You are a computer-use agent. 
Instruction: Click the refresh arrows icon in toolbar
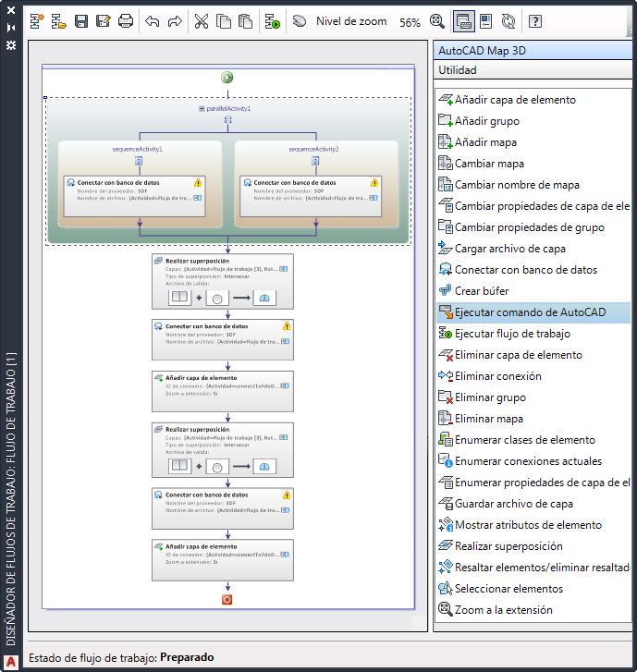pos(508,21)
